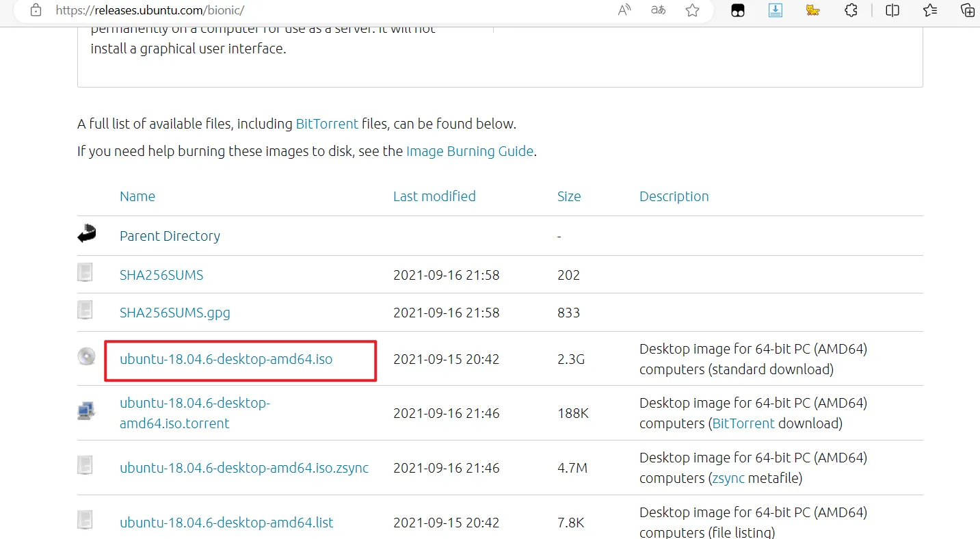The height and width of the screenshot is (539, 980).
Task: Click the computer icon beside the torrent file
Action: pyautogui.click(x=85, y=410)
